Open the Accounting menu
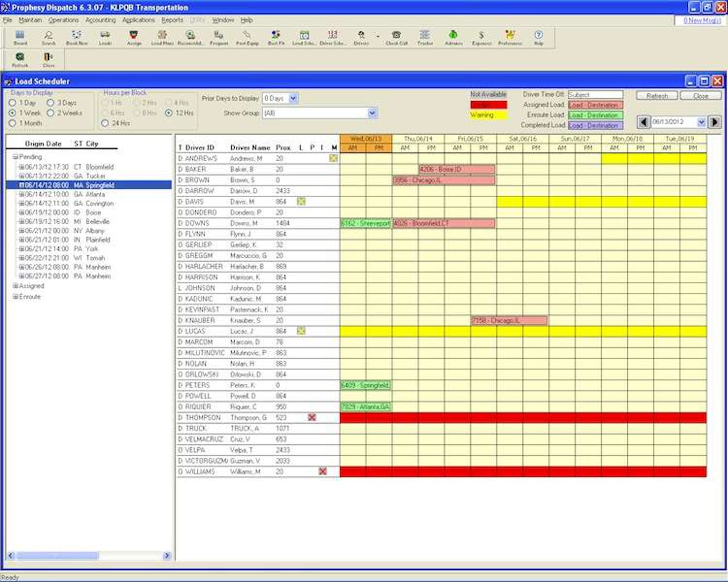The image size is (728, 582). [x=99, y=19]
